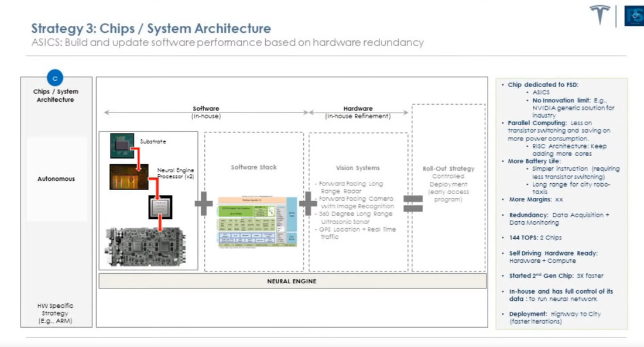The width and height of the screenshot is (644, 347).
Task: Click the Software (In-house) arrow label
Action: pos(206,112)
